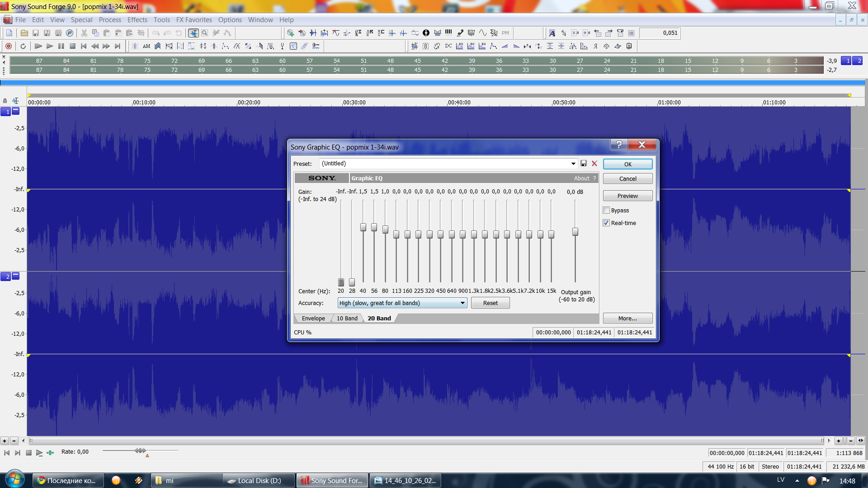The width and height of the screenshot is (868, 488).
Task: Select the 20 Band tab
Action: pos(379,318)
